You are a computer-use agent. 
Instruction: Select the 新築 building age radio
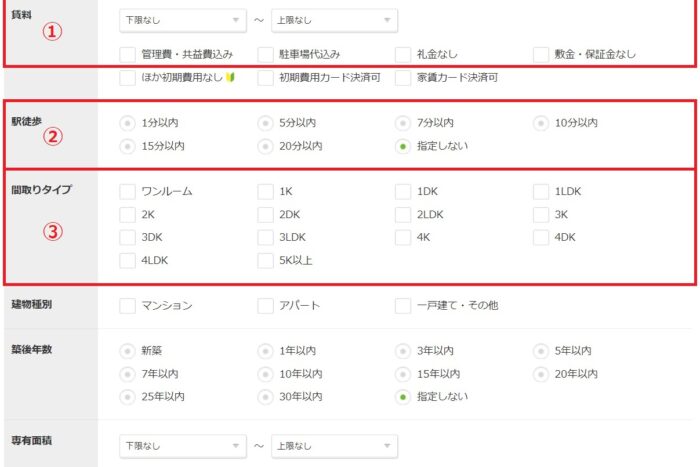coord(128,351)
